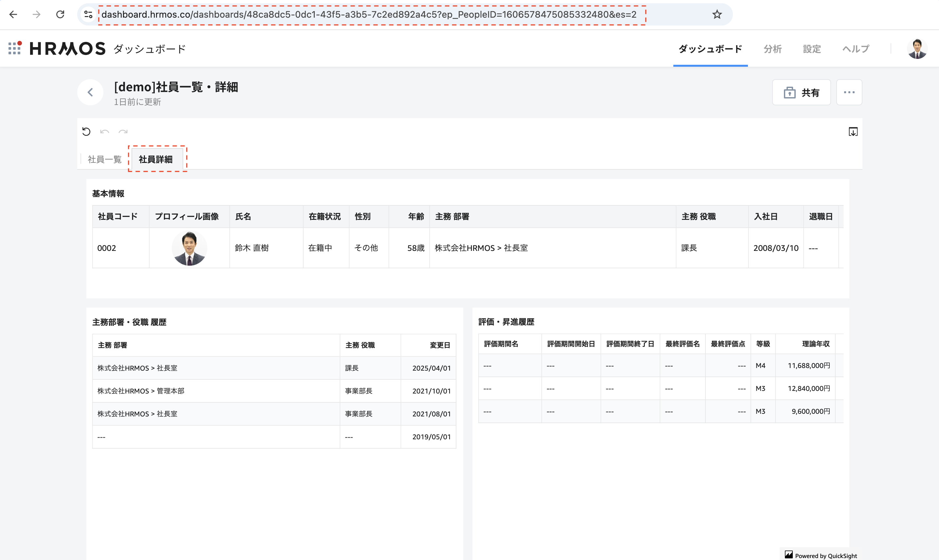
Task: Switch to the 社員一覧 tab
Action: pos(105,159)
